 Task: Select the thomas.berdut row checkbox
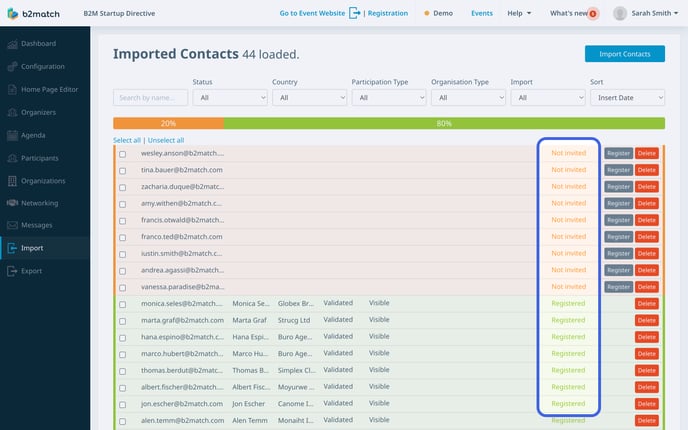pos(122,371)
